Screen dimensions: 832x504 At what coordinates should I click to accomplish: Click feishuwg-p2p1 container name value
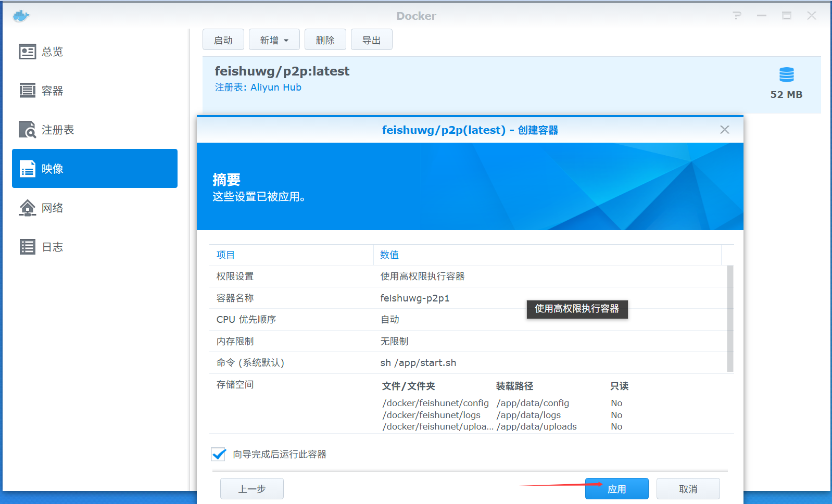[x=415, y=298]
